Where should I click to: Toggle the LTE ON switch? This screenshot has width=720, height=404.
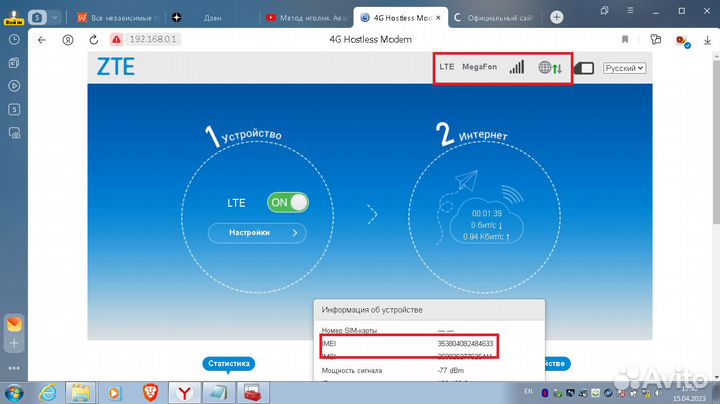pyautogui.click(x=288, y=202)
